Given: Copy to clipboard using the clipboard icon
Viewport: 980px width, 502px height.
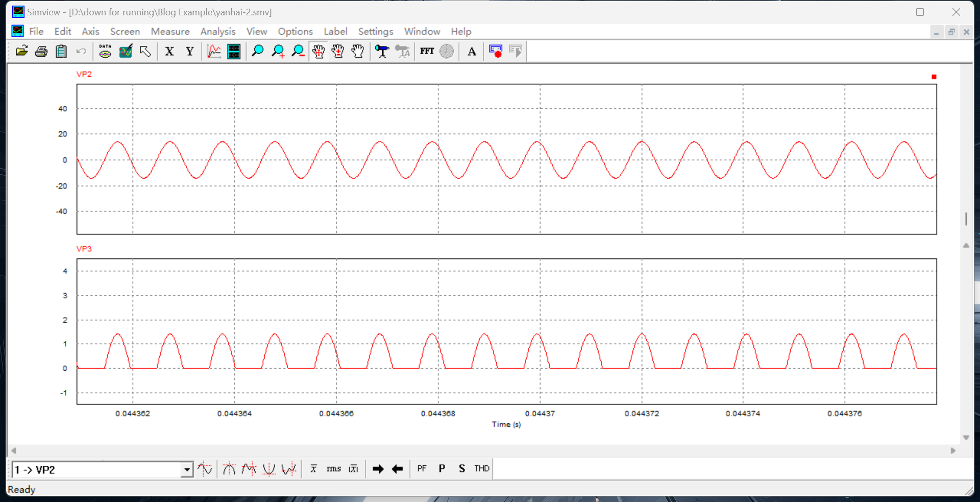Looking at the screenshot, I should [61, 51].
